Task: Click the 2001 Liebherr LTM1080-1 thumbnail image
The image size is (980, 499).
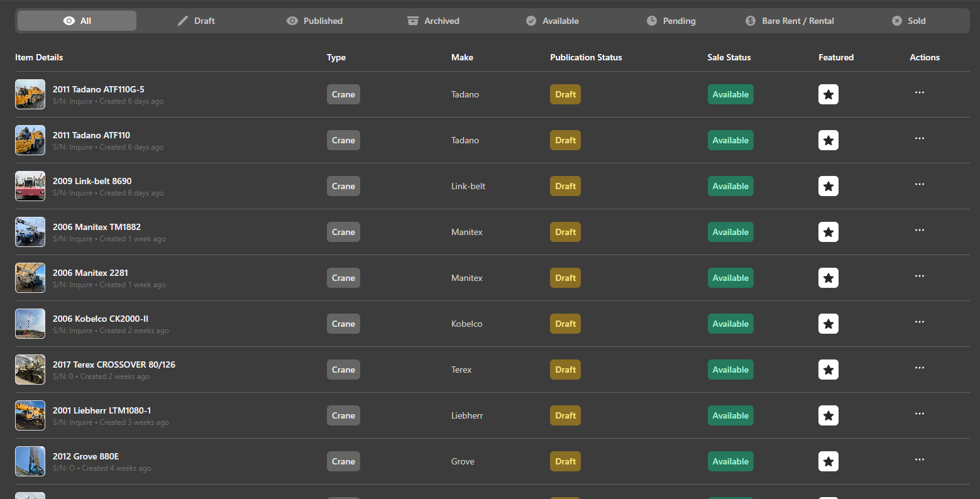Action: point(30,415)
